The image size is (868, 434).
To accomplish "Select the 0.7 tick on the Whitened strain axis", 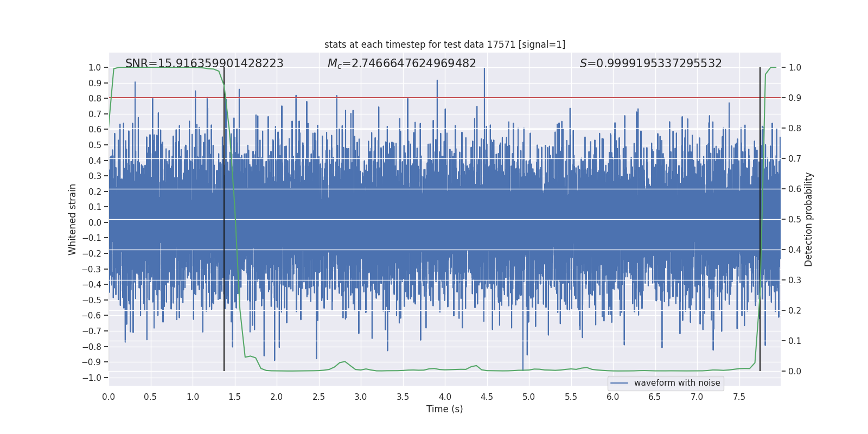I will (95, 114).
